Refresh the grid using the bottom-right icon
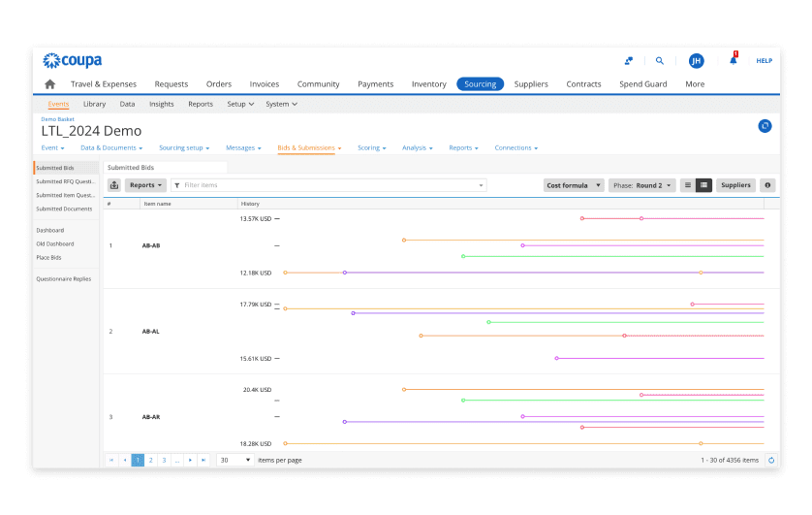 771,460
